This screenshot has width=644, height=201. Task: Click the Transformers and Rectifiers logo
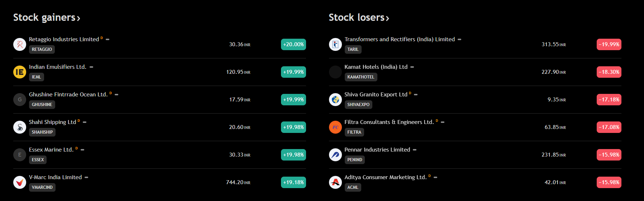click(x=335, y=44)
